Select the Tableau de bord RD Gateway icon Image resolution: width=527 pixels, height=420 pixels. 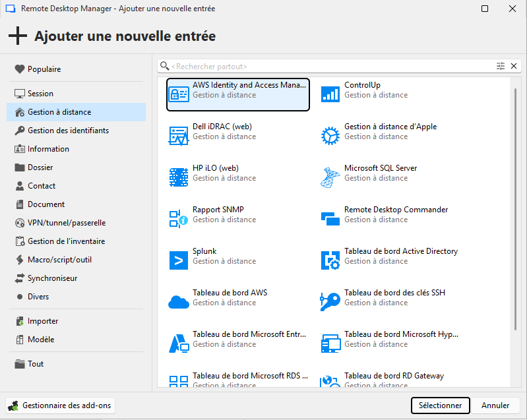pos(330,381)
